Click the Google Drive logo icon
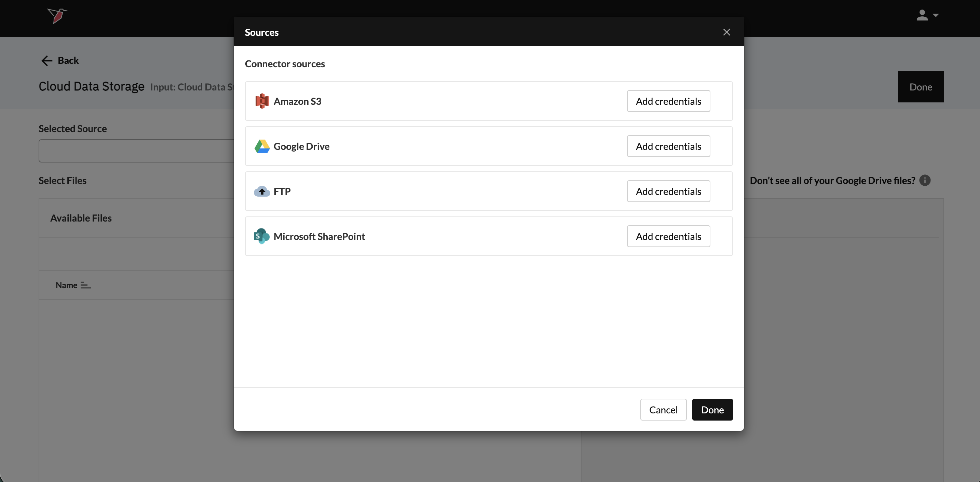The image size is (980, 482). (262, 146)
